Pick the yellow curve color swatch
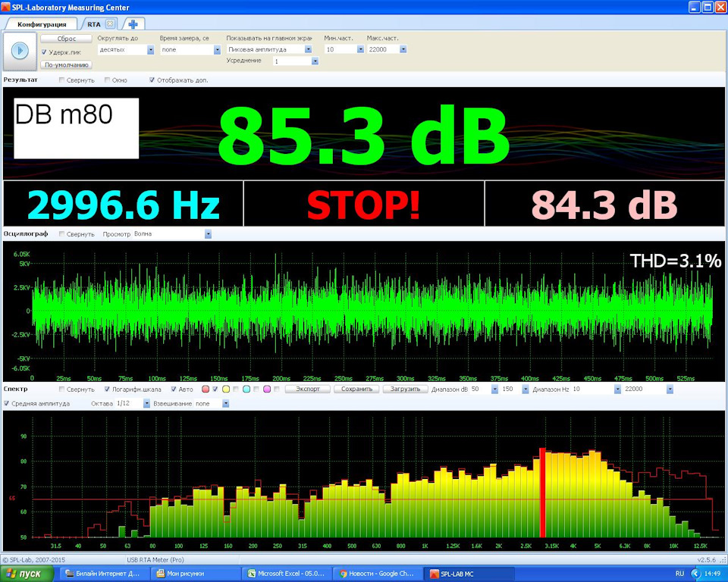The height and width of the screenshot is (582, 728). click(x=226, y=389)
